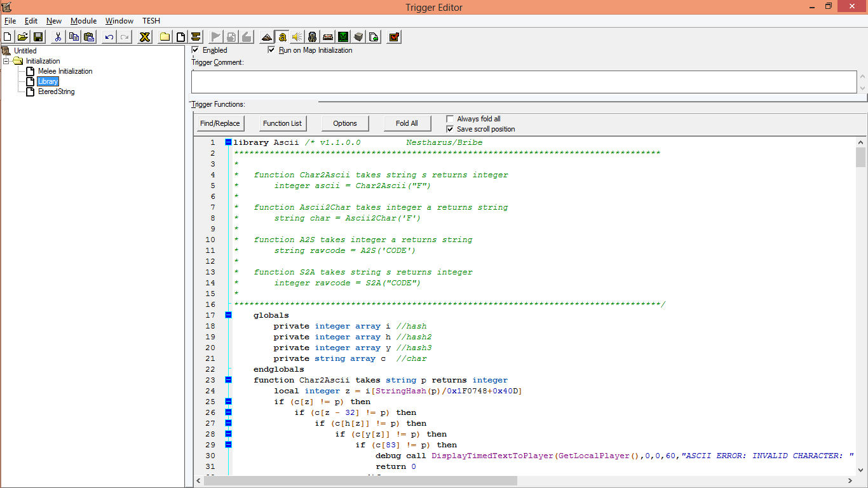Open the Module menu
The height and width of the screenshot is (488, 868).
(x=83, y=21)
